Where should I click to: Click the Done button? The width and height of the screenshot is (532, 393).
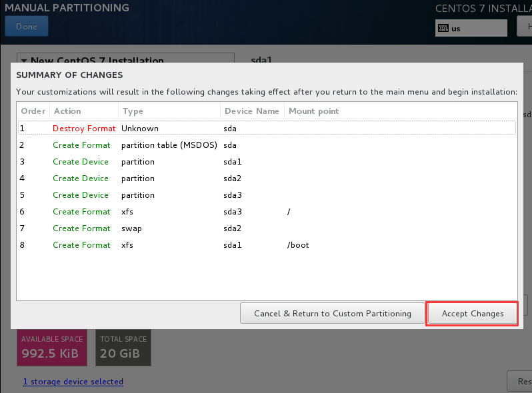point(27,27)
